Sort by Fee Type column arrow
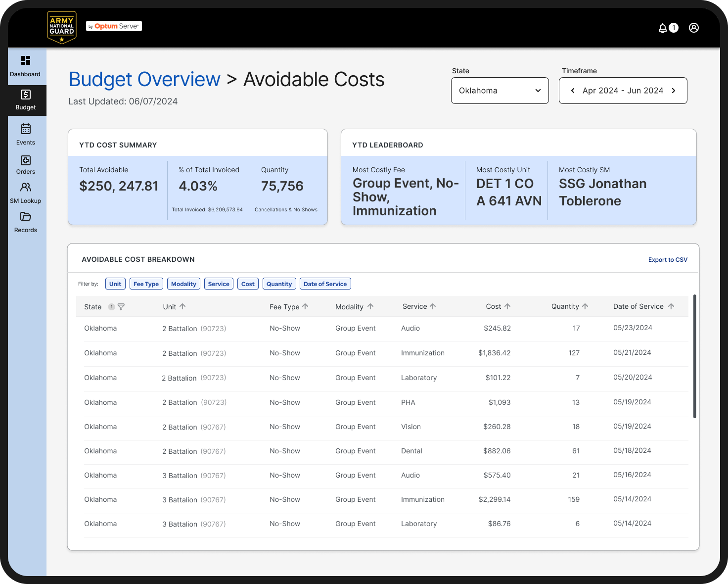Screen dimensions: 728x584 [305, 306]
